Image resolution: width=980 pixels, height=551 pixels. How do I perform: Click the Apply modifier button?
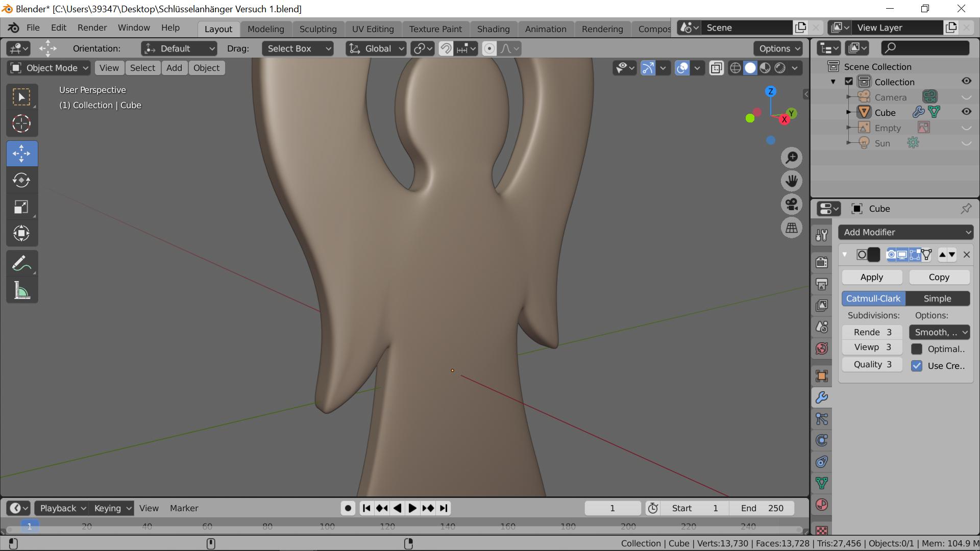click(x=872, y=277)
